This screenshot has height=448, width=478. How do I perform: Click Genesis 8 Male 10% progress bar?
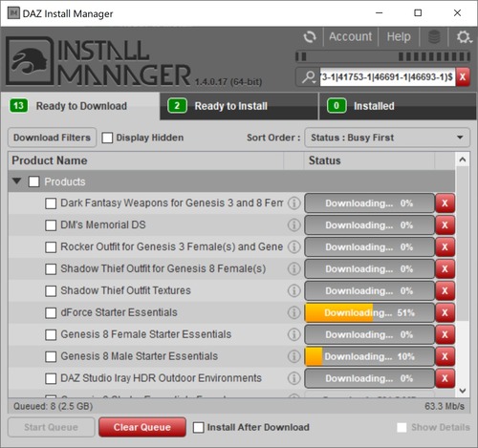(x=370, y=356)
